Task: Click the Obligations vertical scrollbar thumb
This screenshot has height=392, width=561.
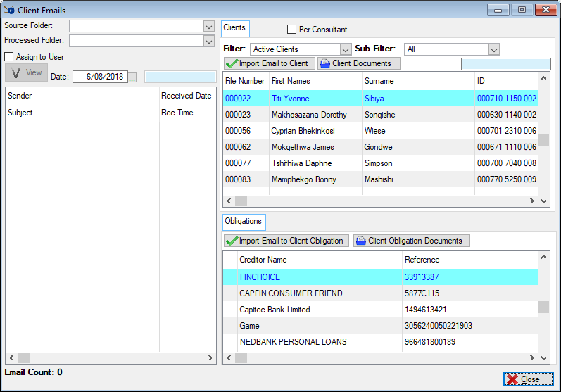Action: tap(543, 307)
